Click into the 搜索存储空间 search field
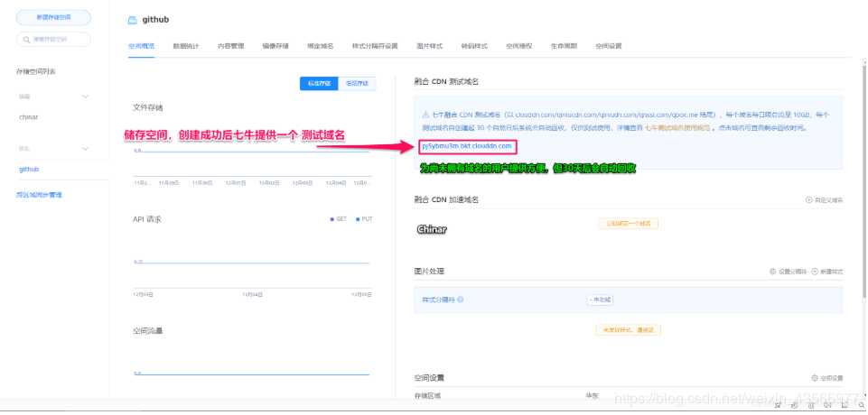The height and width of the screenshot is (415, 868). pyautogui.click(x=53, y=39)
